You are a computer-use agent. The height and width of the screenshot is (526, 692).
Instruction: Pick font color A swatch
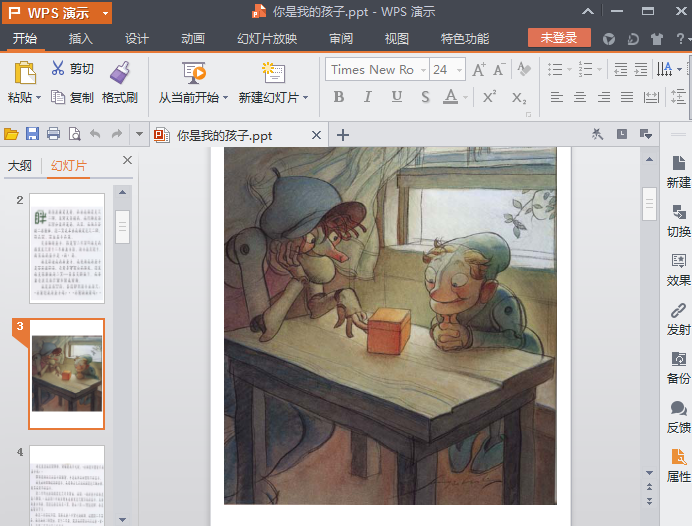point(450,96)
